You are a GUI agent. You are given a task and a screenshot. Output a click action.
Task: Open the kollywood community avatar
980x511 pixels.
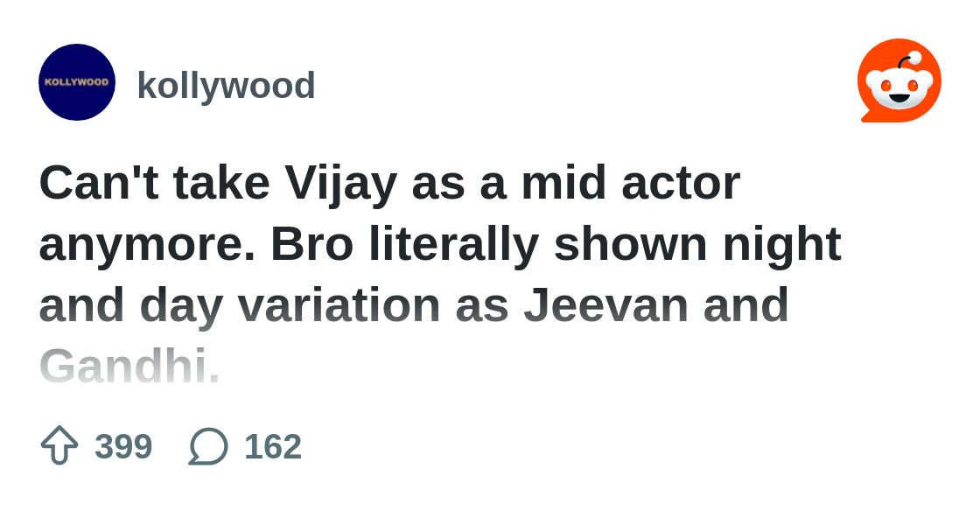(77, 82)
